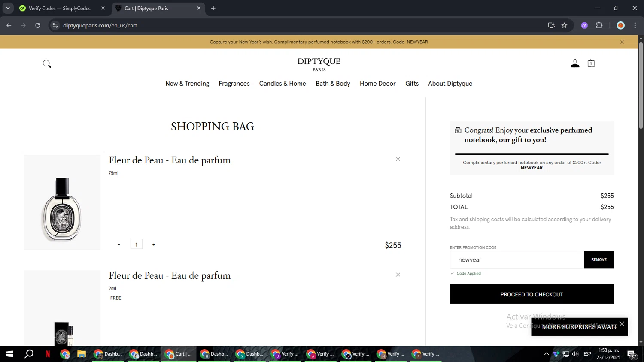Click the address bar URL

(100, 25)
